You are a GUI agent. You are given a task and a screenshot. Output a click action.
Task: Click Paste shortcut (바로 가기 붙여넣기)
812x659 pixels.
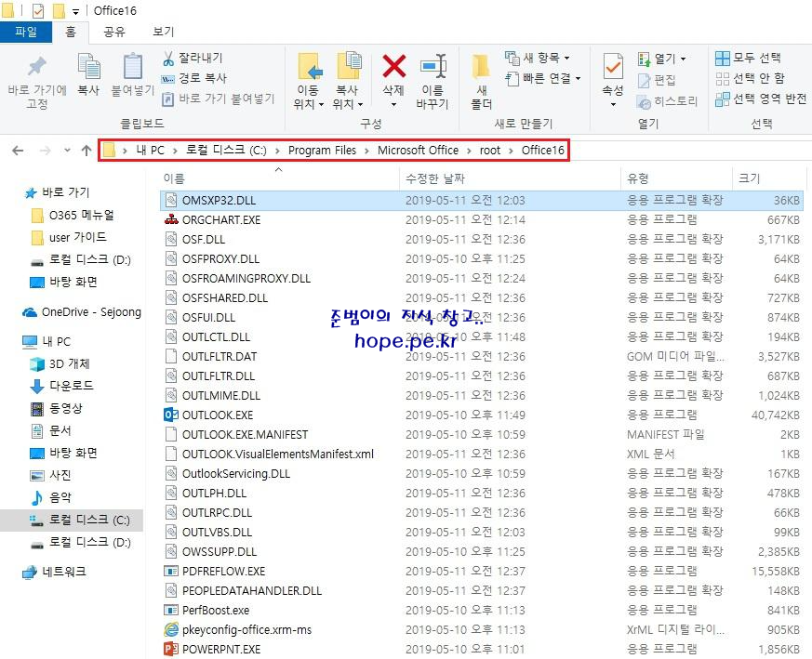(x=218, y=99)
